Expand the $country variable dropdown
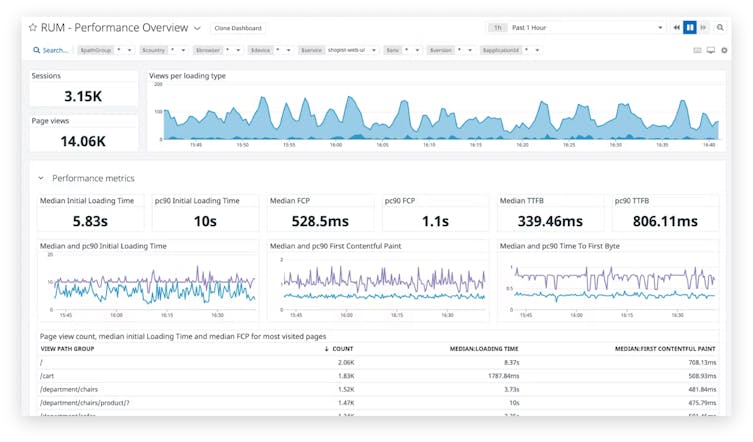 tap(182, 50)
